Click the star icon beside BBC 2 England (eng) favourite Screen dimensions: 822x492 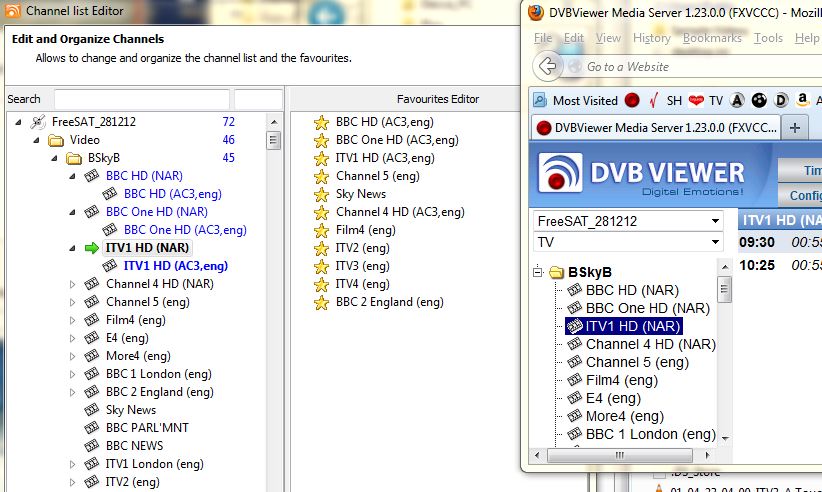click(321, 302)
